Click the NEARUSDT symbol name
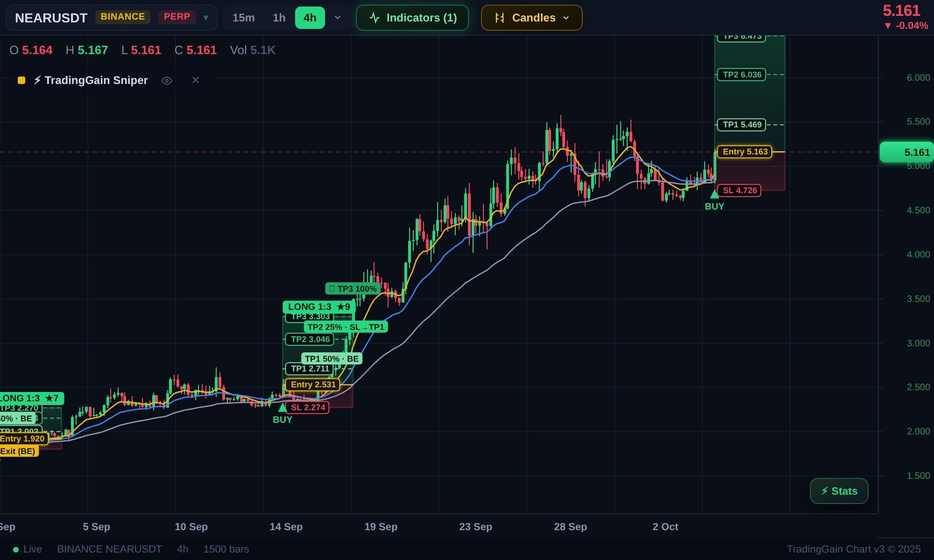Viewport: 934px width, 560px height. point(51,18)
